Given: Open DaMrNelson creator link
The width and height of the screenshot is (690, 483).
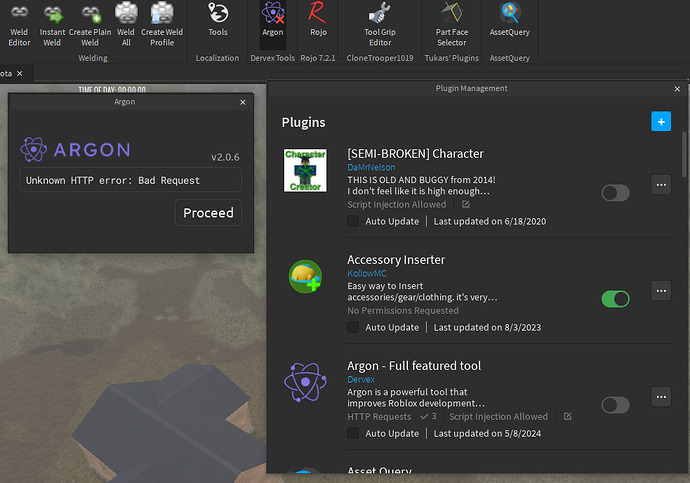Looking at the screenshot, I should pos(371,167).
